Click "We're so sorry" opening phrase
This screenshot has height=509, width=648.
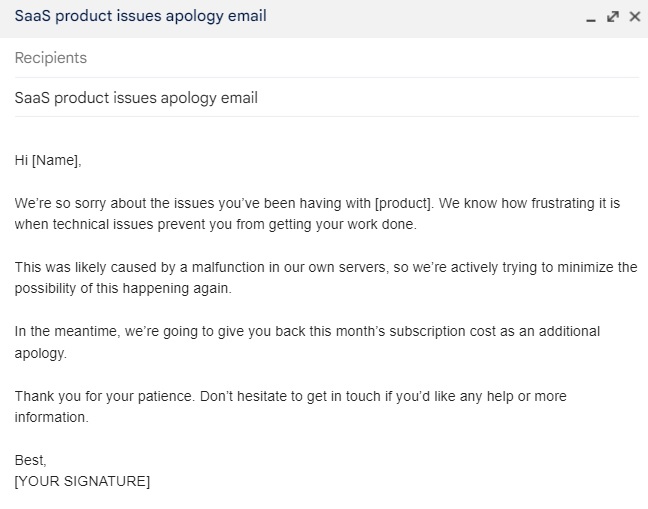60,203
